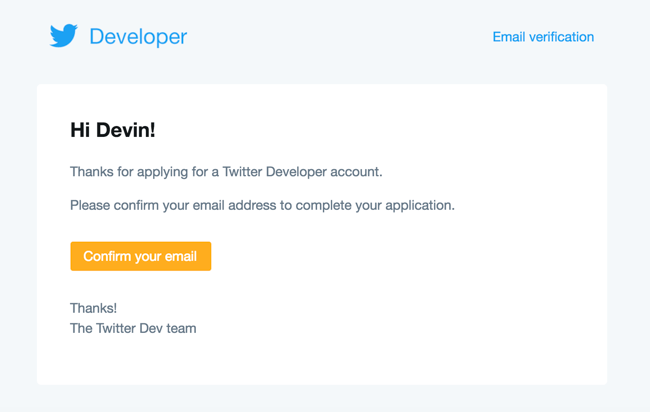Viewport: 650px width, 412px height.
Task: Click the Thanks! closing line
Action: tap(93, 308)
